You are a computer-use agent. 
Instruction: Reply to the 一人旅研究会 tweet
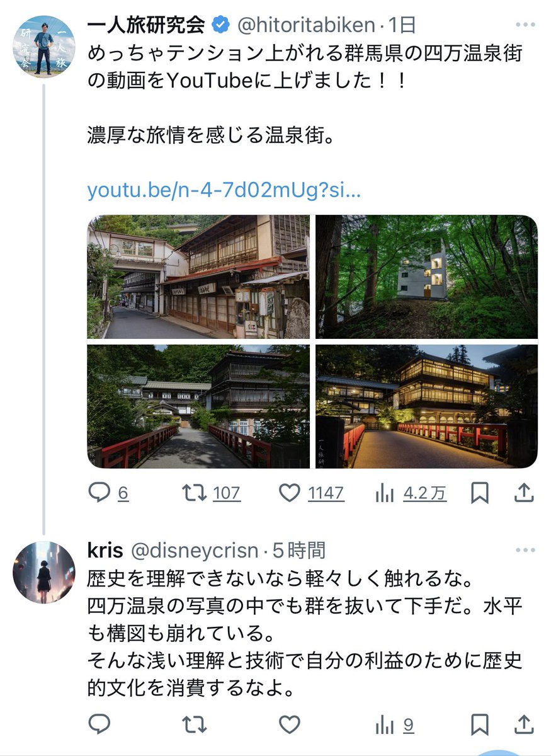point(108,493)
